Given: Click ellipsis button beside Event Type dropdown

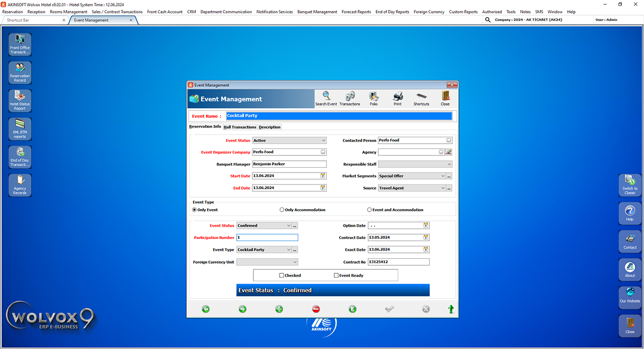Looking at the screenshot, I should pyautogui.click(x=295, y=250).
